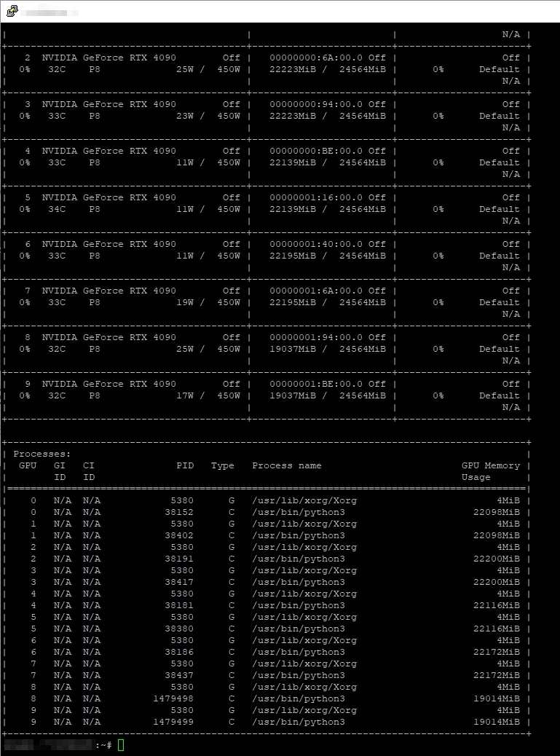
Task: Click the 19W power reading of GPU 7
Action: click(x=185, y=303)
